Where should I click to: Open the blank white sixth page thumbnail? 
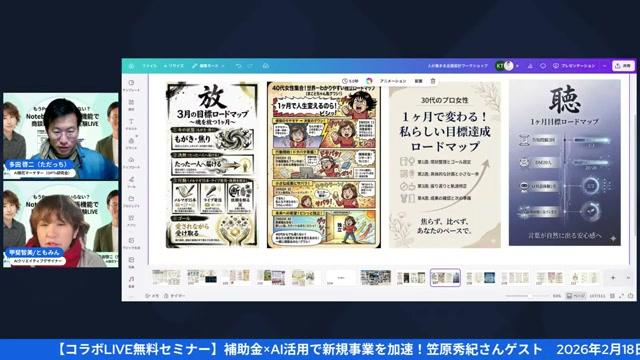pos(340,278)
